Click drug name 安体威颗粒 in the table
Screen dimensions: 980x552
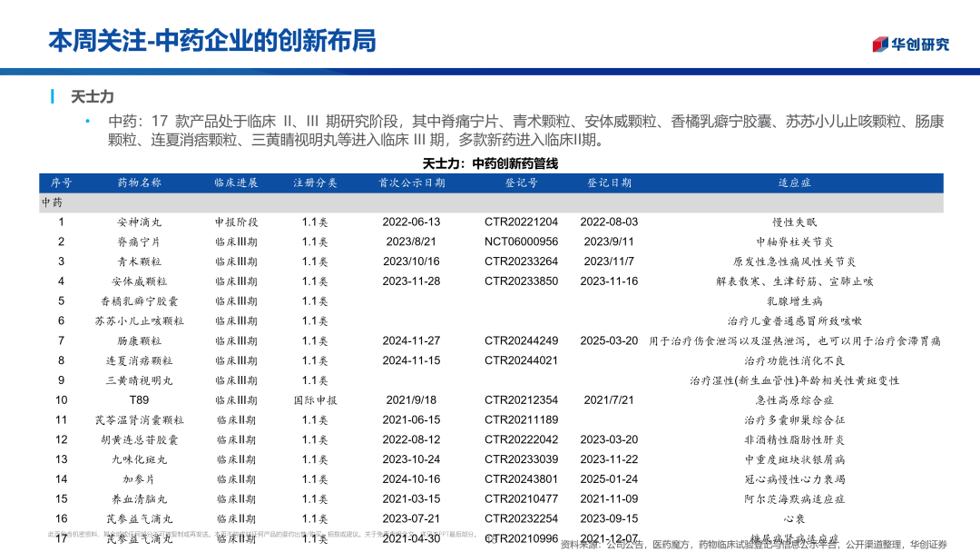140,282
